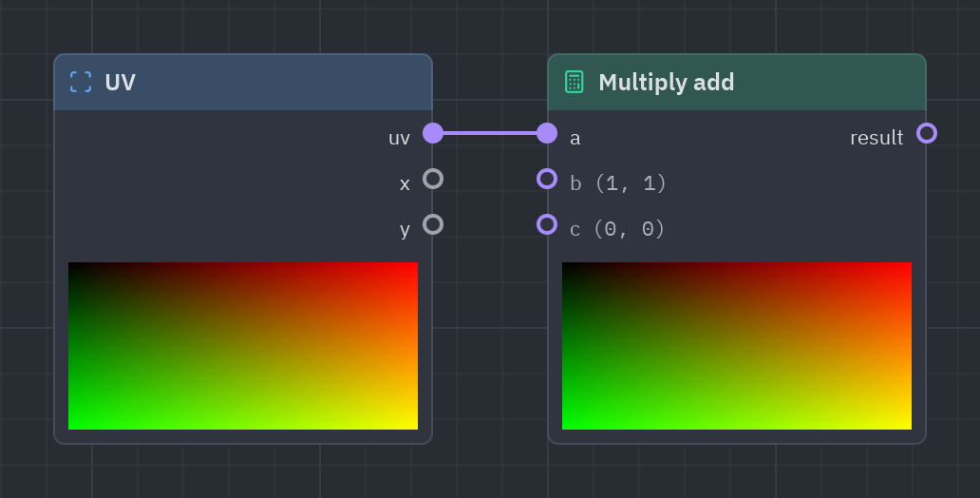The image size is (980, 498).
Task: Click the uv output socket on UV node
Action: click(433, 133)
